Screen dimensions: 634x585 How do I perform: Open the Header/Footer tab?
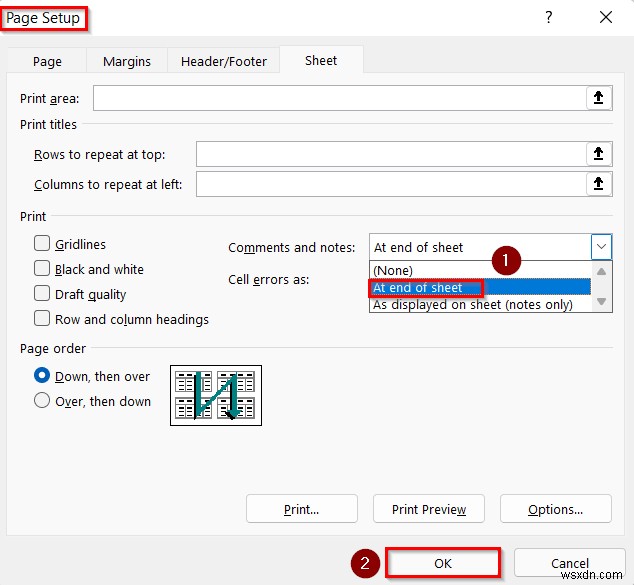tap(224, 61)
